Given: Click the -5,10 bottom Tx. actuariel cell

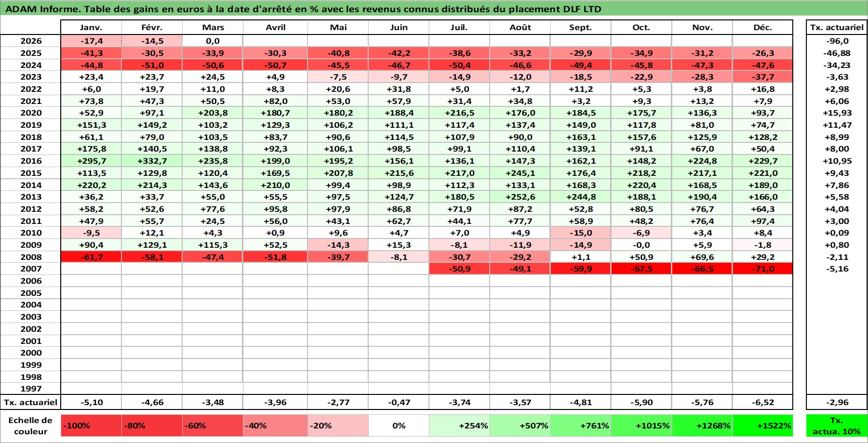Looking at the screenshot, I should coord(91,402).
